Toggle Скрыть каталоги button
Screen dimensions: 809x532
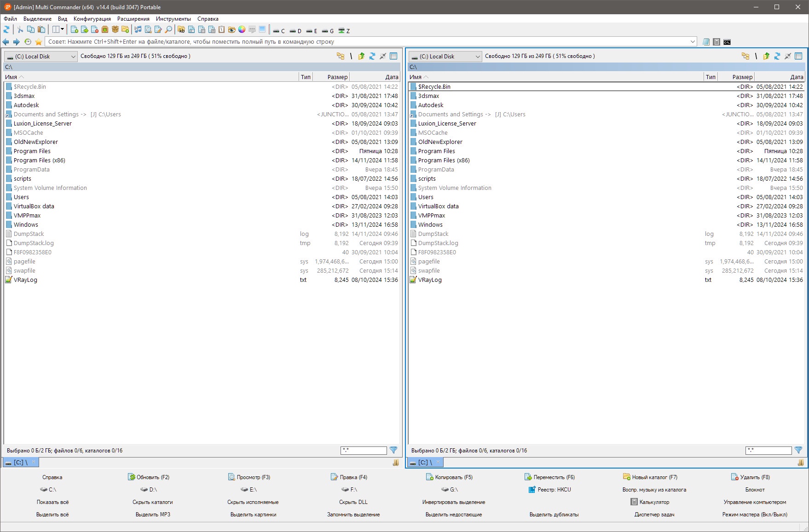coord(153,502)
